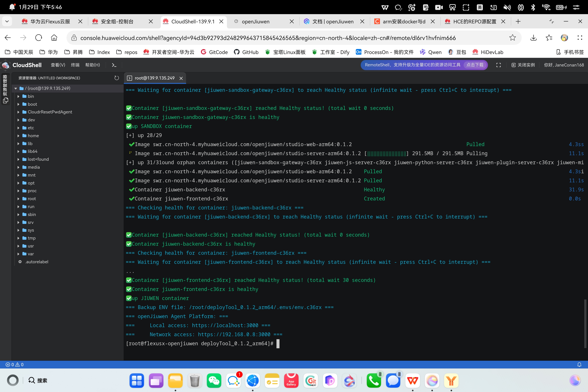
Task: Click the notification bell in status bar
Action: coord(579,364)
